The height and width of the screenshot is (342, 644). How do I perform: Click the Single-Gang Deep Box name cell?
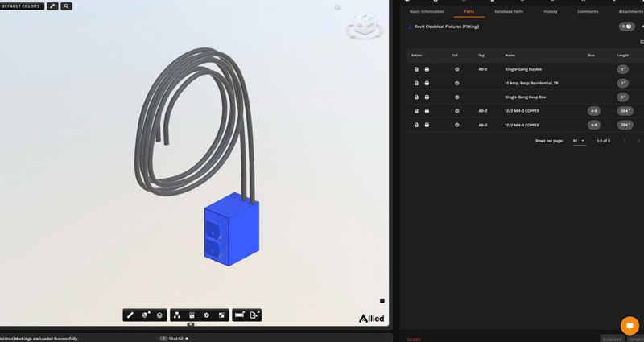click(x=526, y=97)
